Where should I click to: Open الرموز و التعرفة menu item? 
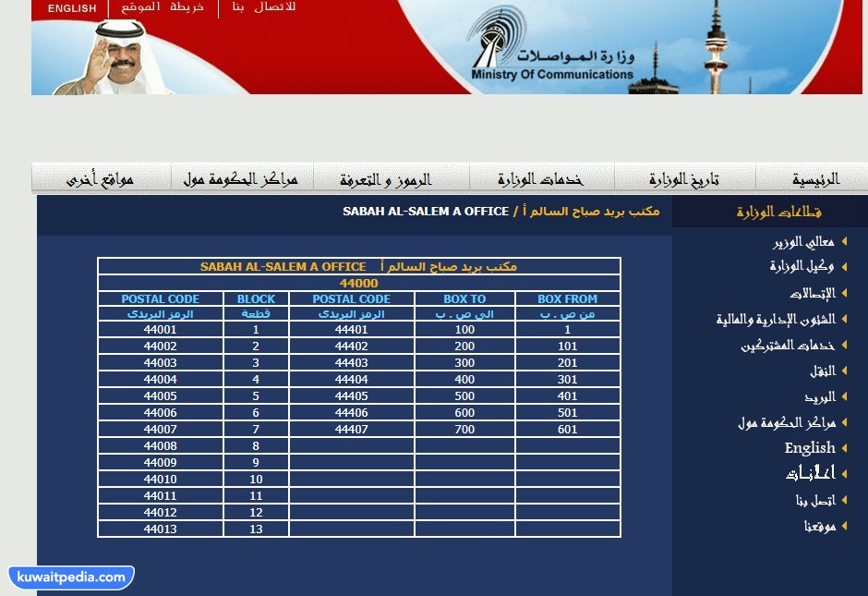click(x=386, y=179)
